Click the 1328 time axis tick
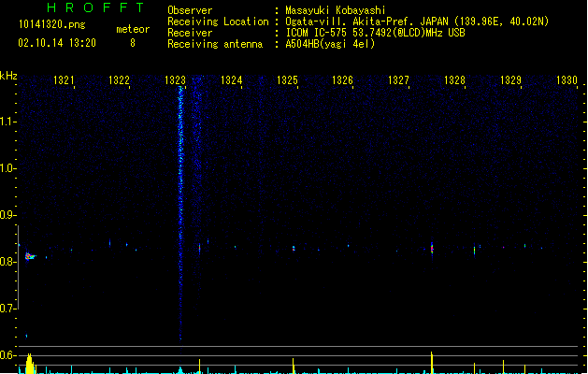Viewport: 588px width, 374px height. click(454, 80)
